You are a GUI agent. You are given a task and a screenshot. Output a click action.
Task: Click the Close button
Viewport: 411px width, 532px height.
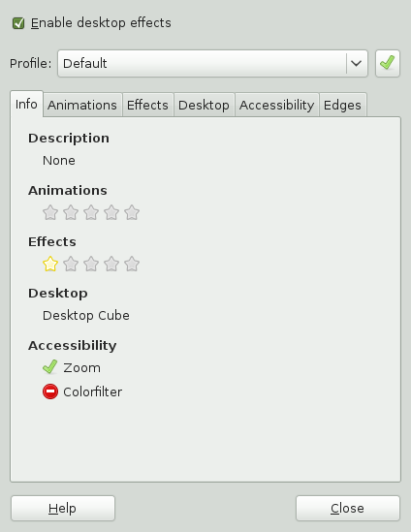click(348, 508)
